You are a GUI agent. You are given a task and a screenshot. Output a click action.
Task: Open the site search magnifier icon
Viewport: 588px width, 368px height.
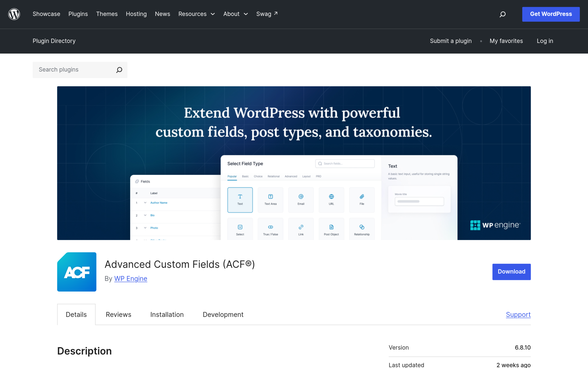(x=503, y=14)
